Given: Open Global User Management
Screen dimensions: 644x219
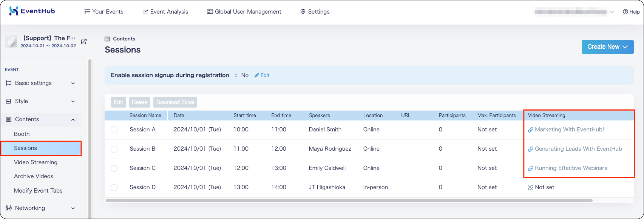Looking at the screenshot, I should click(x=244, y=12).
